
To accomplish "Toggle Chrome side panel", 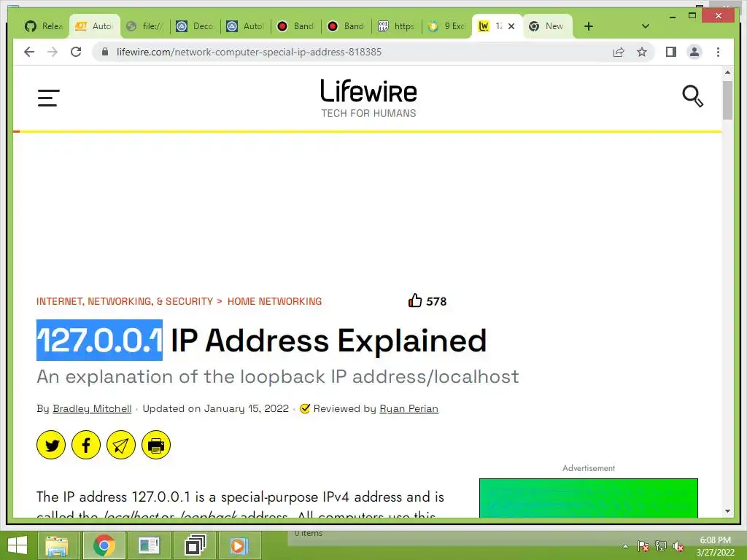I will 671,52.
